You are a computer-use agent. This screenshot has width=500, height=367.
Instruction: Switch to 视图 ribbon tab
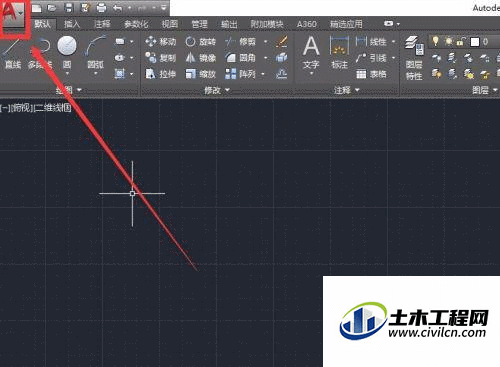click(x=170, y=24)
